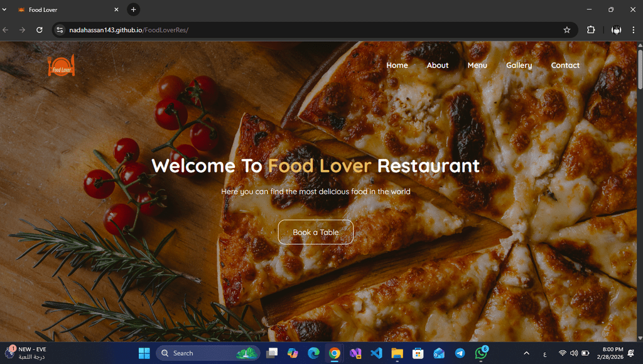Image resolution: width=643 pixels, height=364 pixels.
Task: Open the Chrome three-dot menu
Action: pyautogui.click(x=633, y=29)
